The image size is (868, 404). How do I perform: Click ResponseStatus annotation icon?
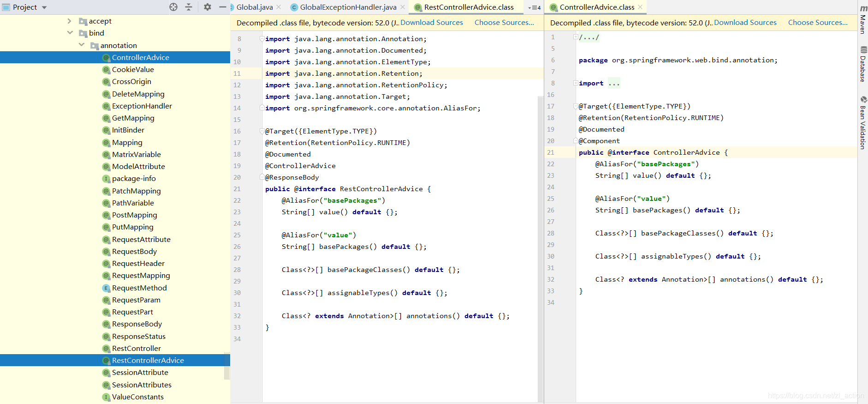click(106, 336)
